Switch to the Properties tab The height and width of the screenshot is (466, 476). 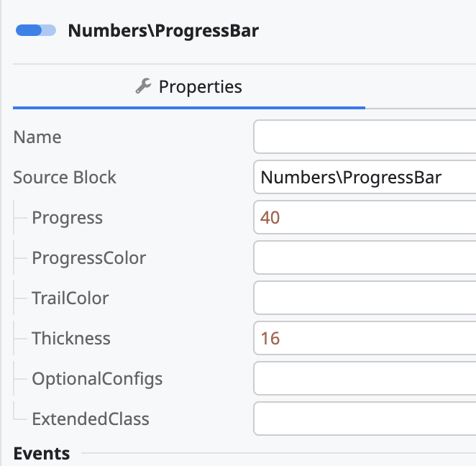189,87
